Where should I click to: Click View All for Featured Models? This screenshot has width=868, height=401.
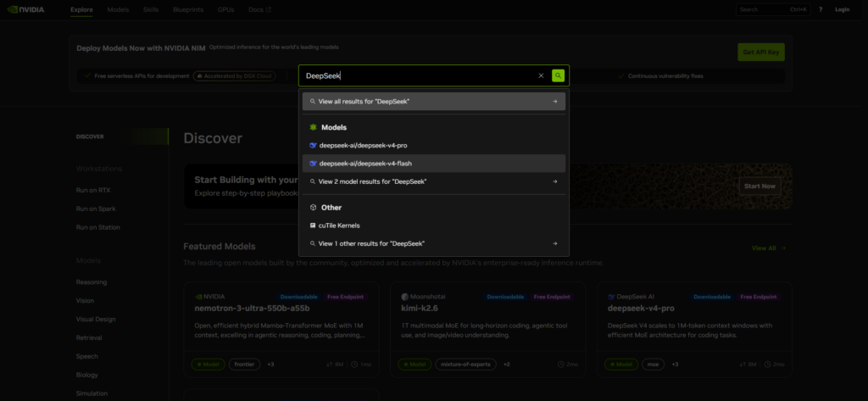768,248
